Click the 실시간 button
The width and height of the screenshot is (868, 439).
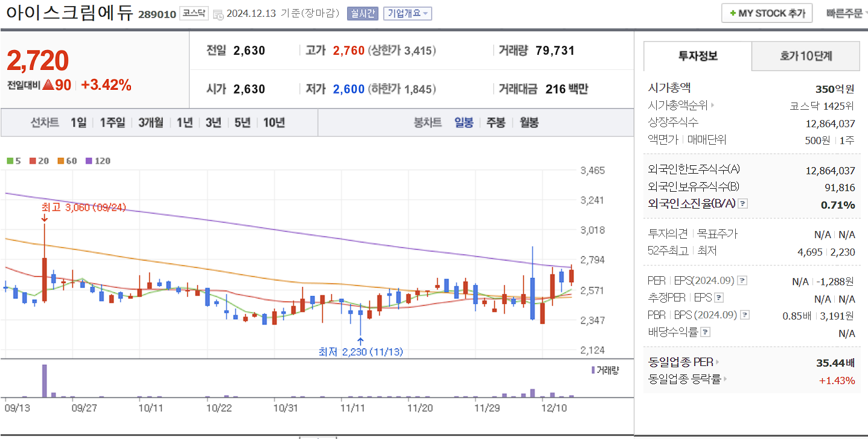[363, 13]
